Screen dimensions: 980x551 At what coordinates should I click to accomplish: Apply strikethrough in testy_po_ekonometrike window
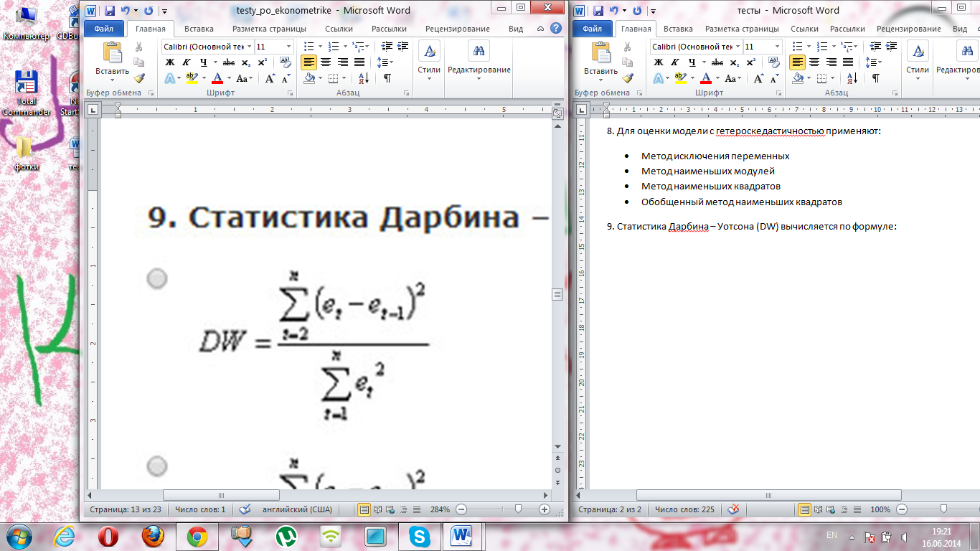pos(229,62)
